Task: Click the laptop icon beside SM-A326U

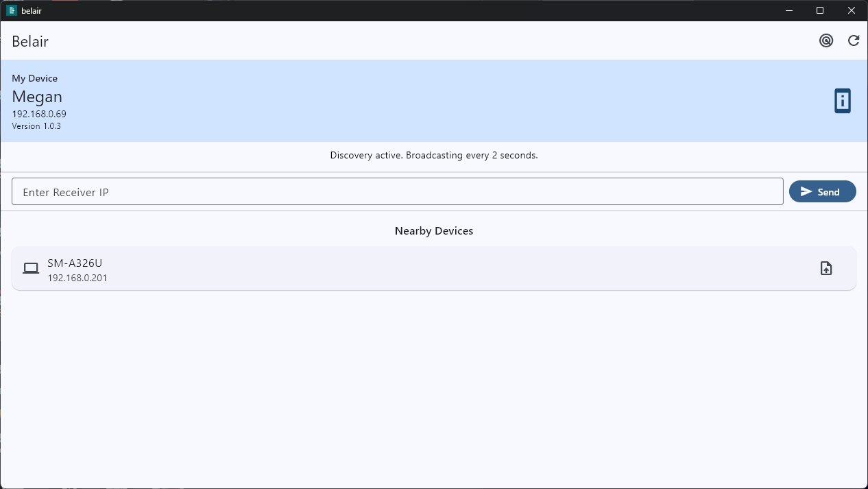Action: coord(31,268)
